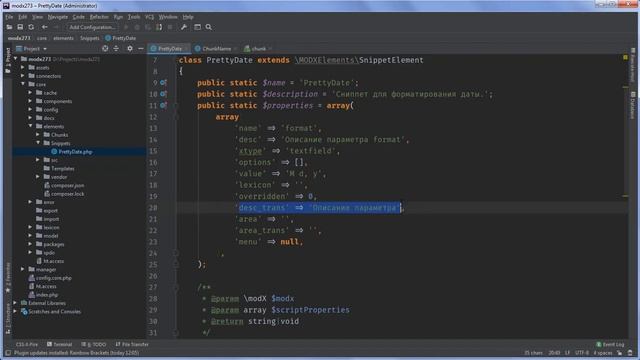Select PrettyDate.php in the project tree
The height and width of the screenshot is (360, 640).
[75, 152]
